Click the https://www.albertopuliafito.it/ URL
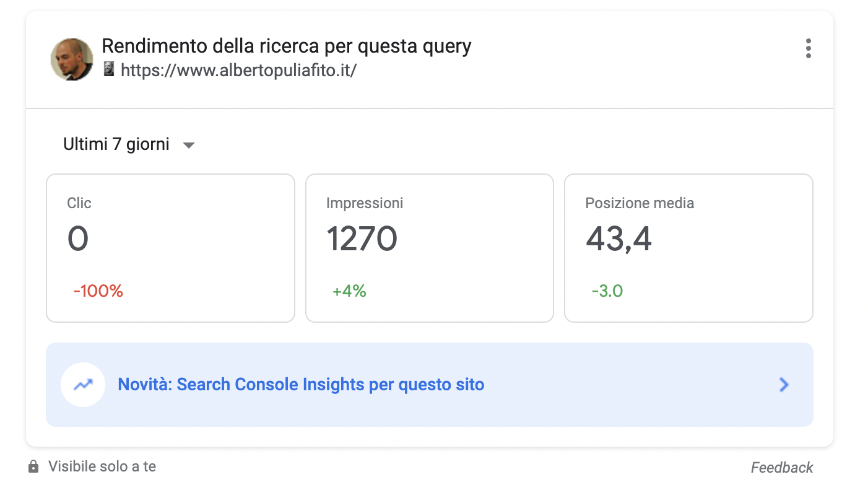Screen dimensions: 868x477 [238, 70]
